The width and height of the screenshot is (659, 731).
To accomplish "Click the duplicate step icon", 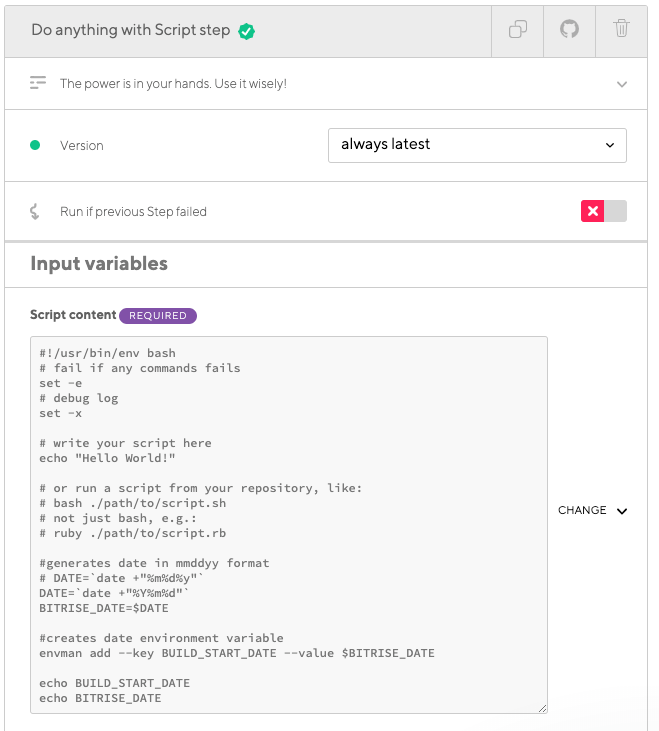I will (517, 29).
